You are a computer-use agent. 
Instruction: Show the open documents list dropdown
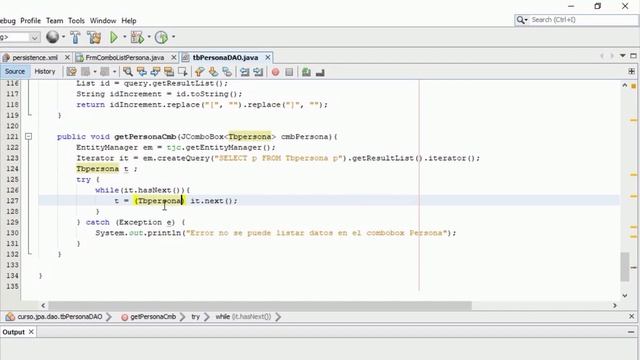[x=623, y=56]
